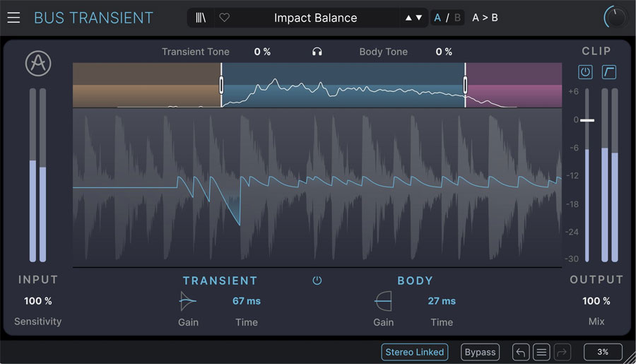Toggle the headphones listen icon

[317, 52]
